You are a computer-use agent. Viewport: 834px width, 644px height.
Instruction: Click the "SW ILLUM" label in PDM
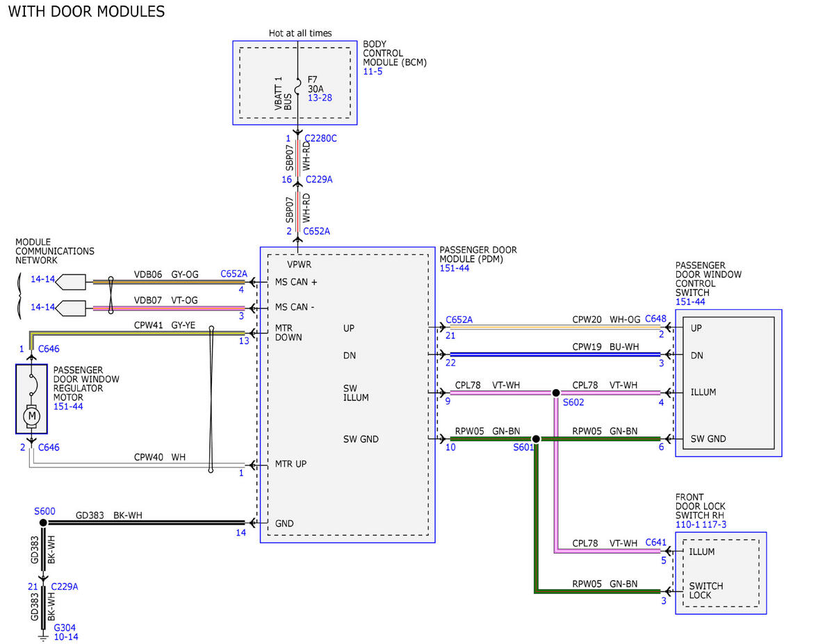point(356,393)
